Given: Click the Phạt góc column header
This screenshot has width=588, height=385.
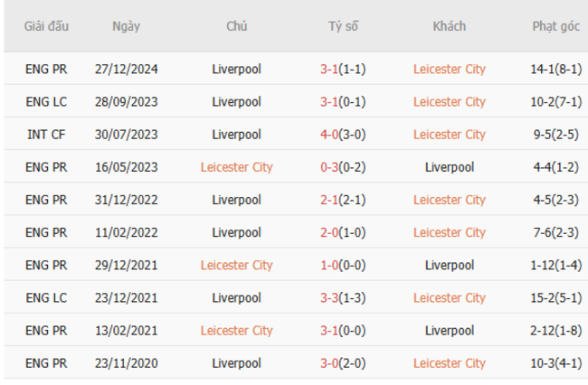Looking at the screenshot, I should point(555,26).
